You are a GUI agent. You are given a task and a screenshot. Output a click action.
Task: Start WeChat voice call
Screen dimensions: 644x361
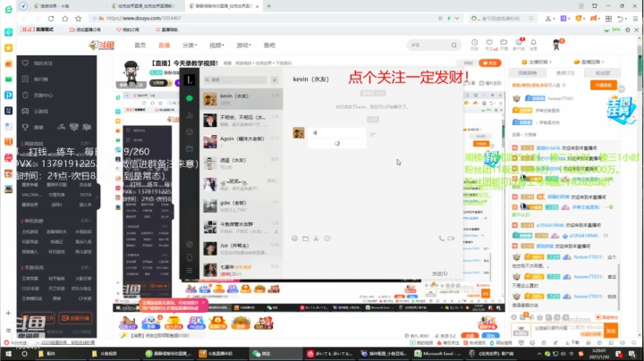point(441,239)
